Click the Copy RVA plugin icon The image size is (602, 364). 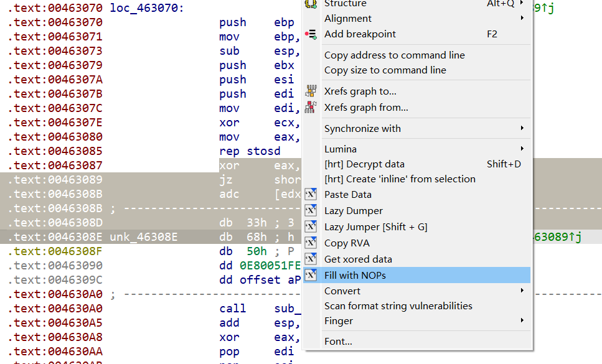pos(311,243)
